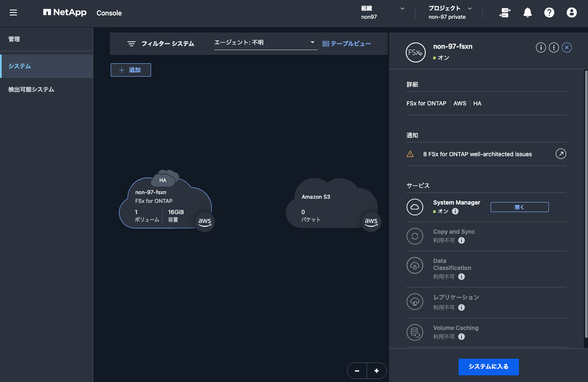Open non-97-fsxn more options menu
Image resolution: width=588 pixels, height=382 pixels.
[554, 47]
